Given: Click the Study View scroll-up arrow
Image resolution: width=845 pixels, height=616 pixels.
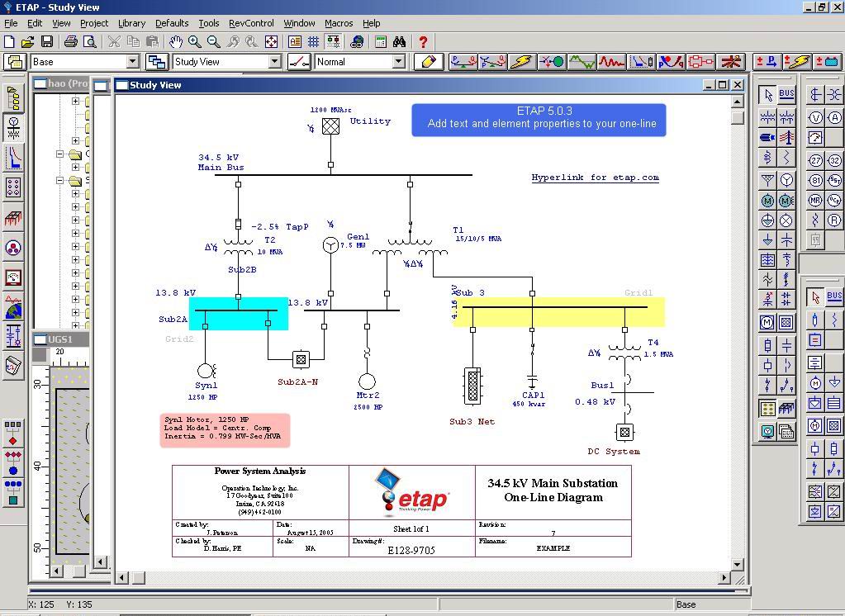Looking at the screenshot, I should point(738,102).
